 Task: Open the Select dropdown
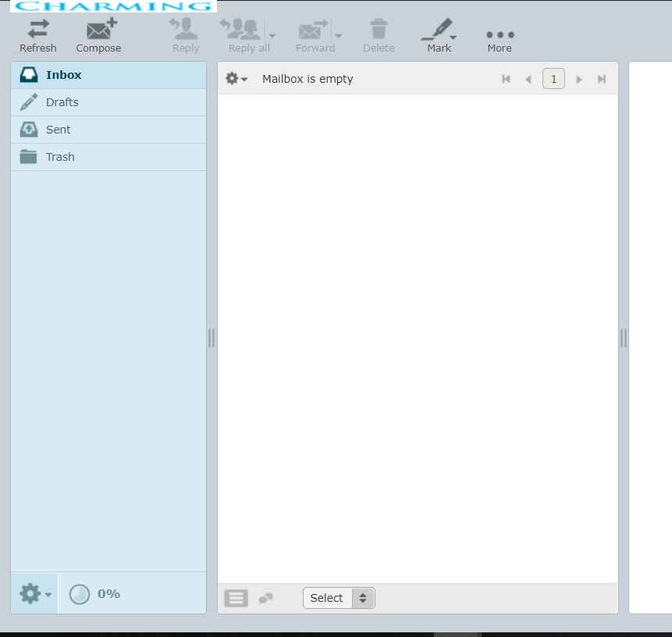339,598
